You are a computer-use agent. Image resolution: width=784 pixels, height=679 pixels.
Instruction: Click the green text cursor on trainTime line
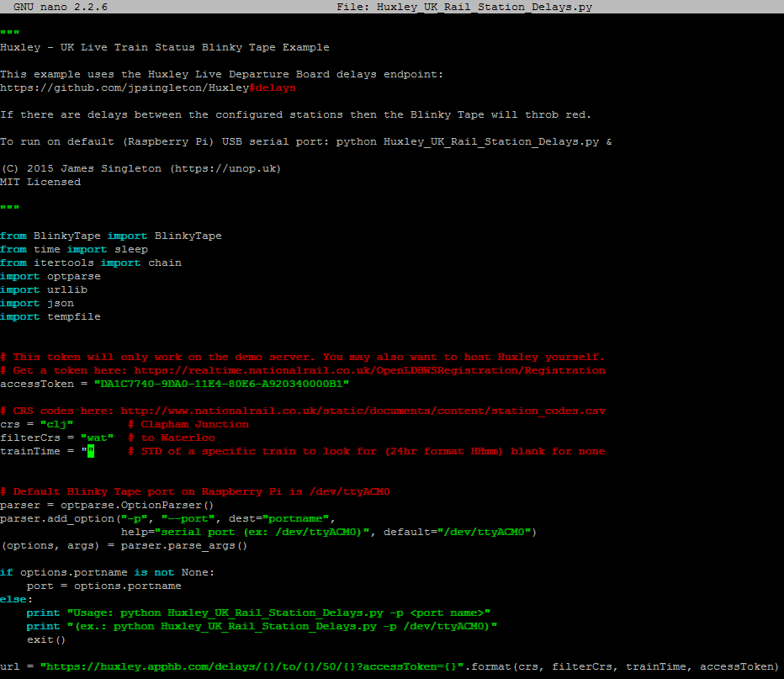(91, 452)
